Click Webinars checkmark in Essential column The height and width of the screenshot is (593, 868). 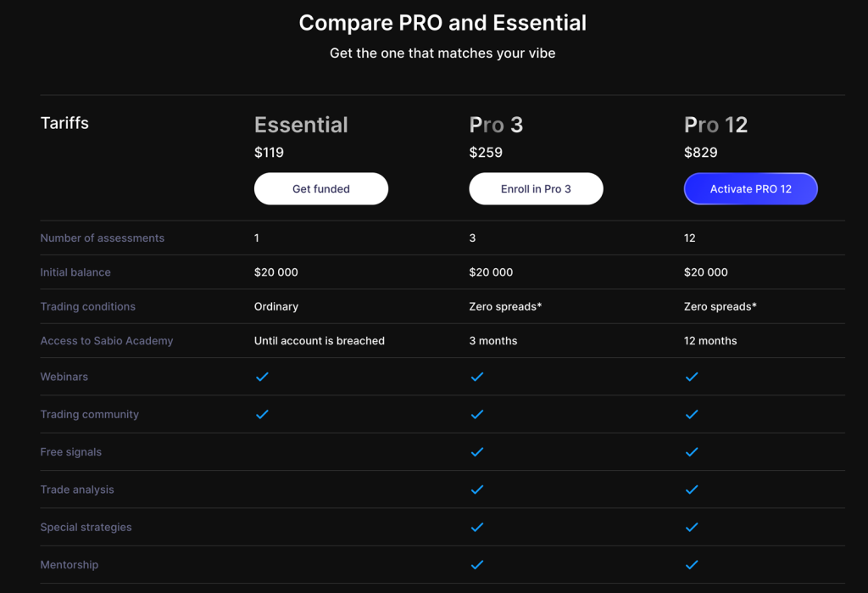coord(262,377)
